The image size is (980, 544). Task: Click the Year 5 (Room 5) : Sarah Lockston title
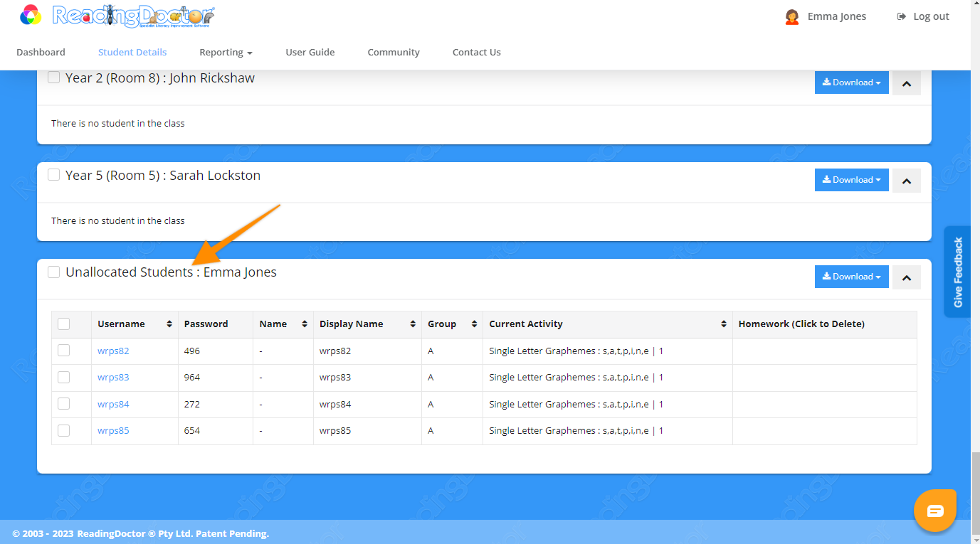[x=163, y=175]
